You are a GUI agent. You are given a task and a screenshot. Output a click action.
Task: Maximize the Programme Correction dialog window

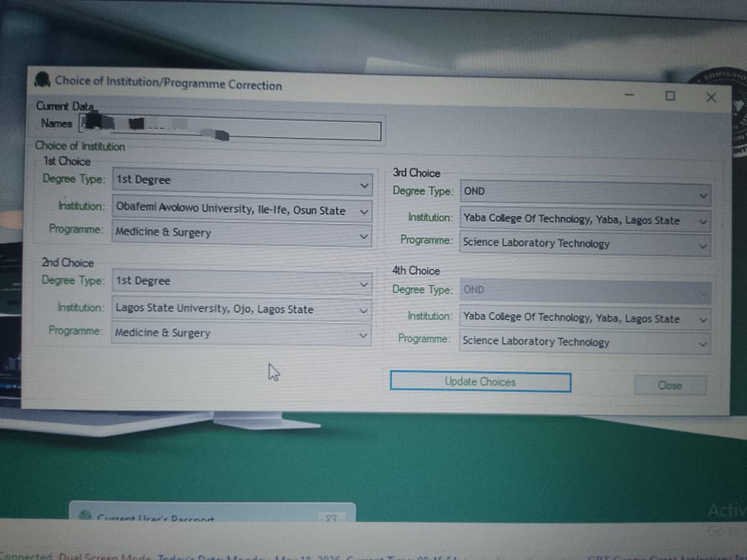670,95
